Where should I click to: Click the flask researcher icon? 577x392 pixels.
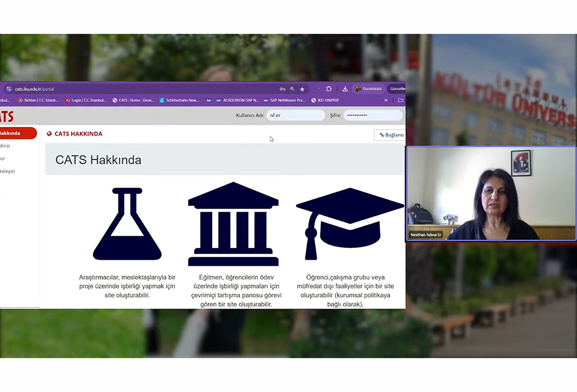coord(127,224)
